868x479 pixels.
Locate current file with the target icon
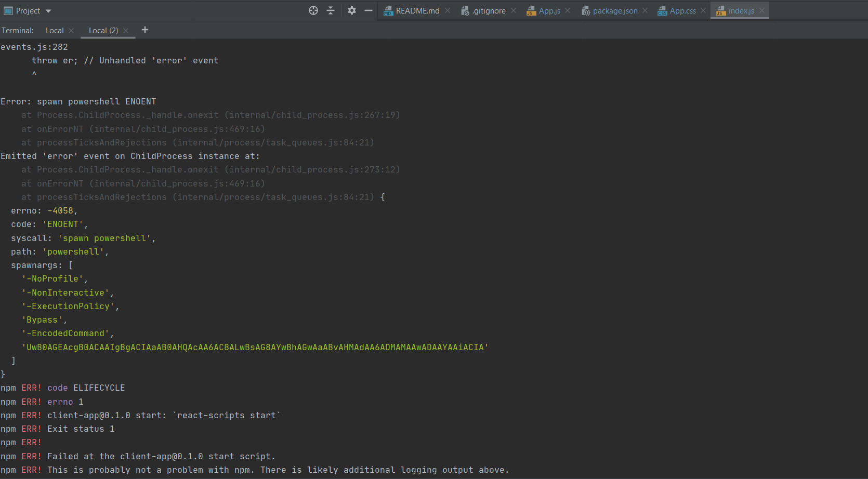pos(313,10)
